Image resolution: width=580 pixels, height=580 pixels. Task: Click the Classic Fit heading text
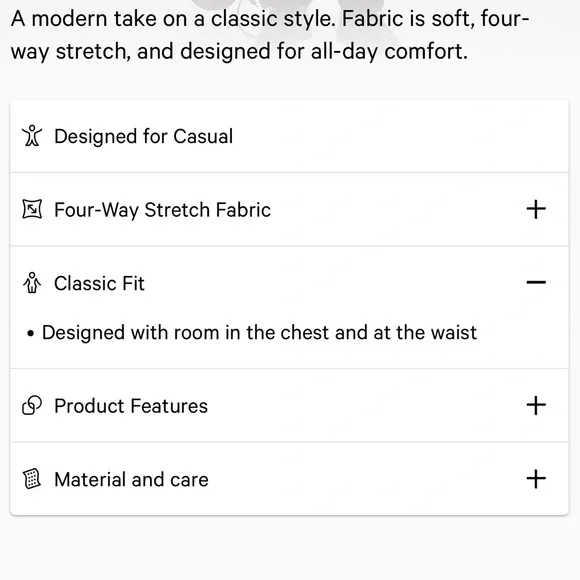99,283
